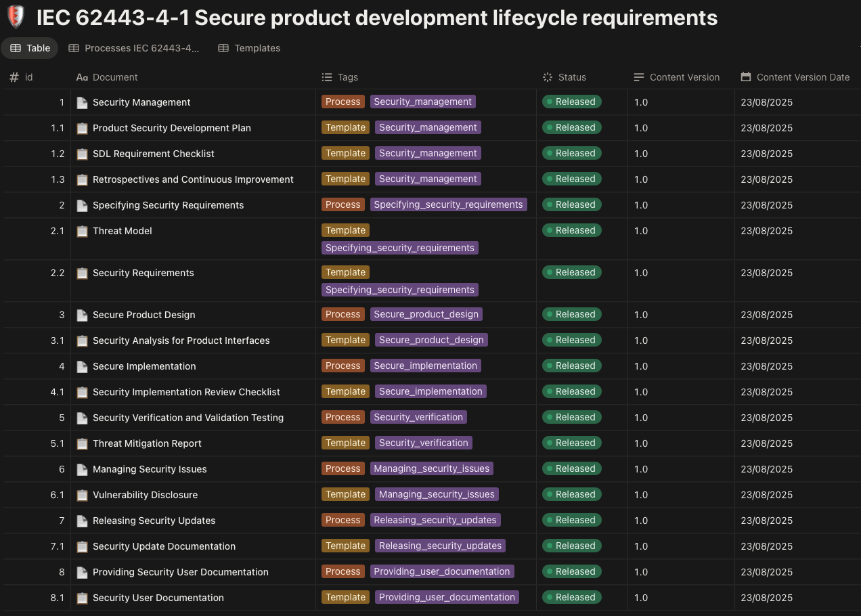The width and height of the screenshot is (861, 616).
Task: Click the Product Security Development Plan clipboard icon
Action: click(82, 128)
